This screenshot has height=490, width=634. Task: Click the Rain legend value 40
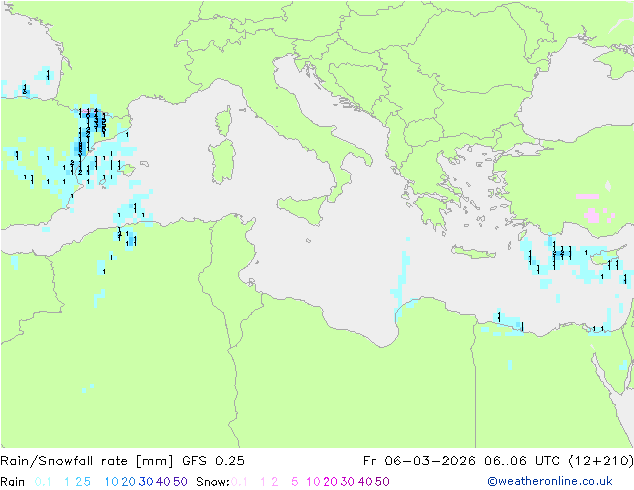coord(163,482)
